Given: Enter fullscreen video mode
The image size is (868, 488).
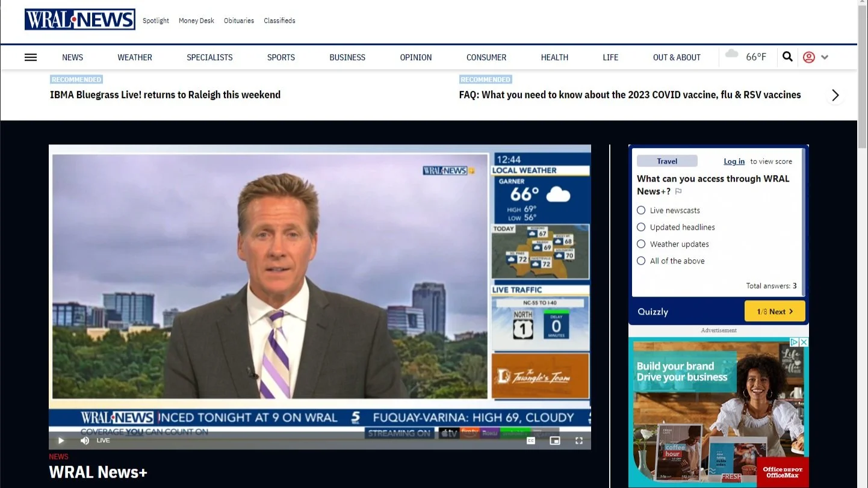Looking at the screenshot, I should pyautogui.click(x=579, y=440).
